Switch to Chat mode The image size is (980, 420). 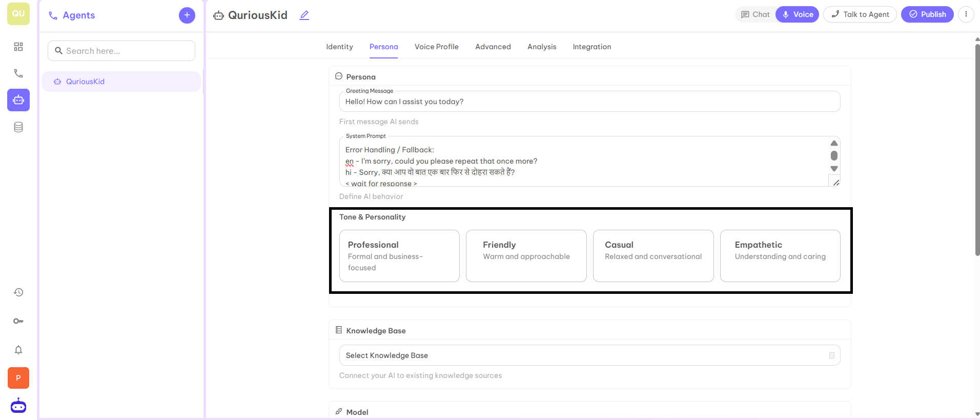pos(756,14)
